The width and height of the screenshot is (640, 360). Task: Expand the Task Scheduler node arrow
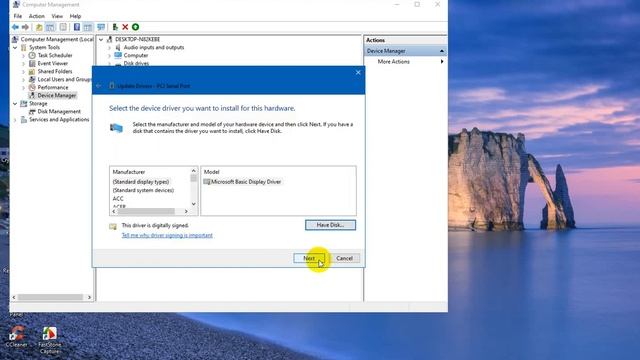(23, 56)
